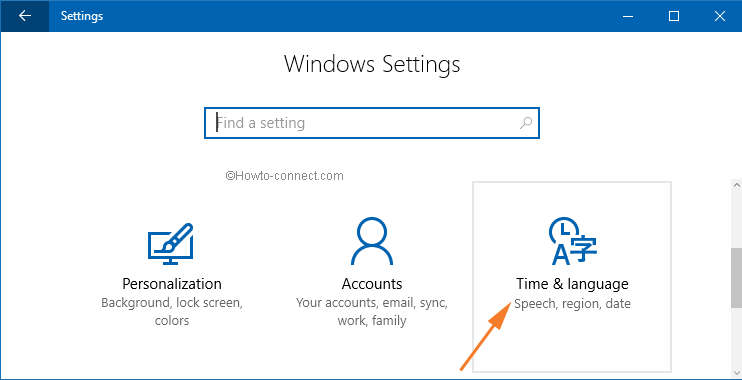
Task: Click the vertical scrollbar thumb
Action: pos(736,278)
